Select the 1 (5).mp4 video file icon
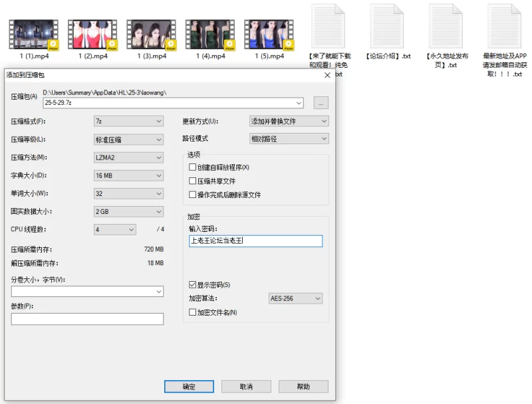Image resolution: width=532 pixels, height=404 pixels. click(x=269, y=35)
